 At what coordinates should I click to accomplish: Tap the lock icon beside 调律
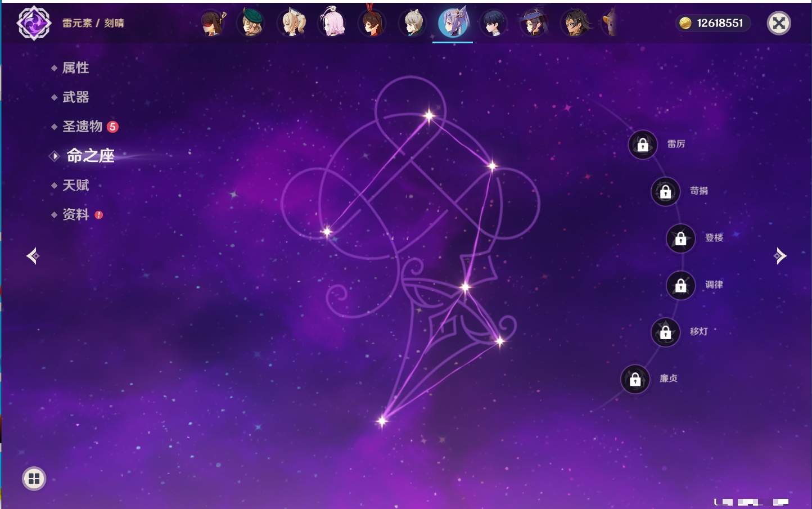click(681, 286)
